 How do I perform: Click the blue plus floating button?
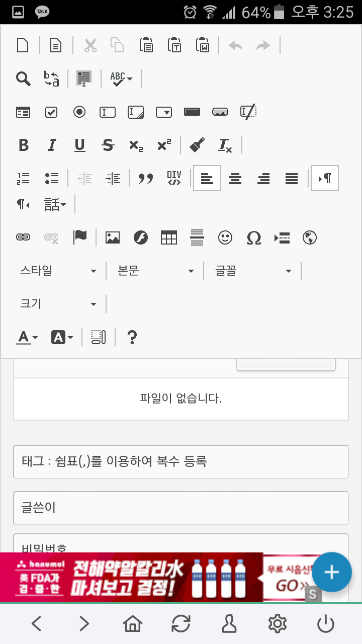pos(331,572)
